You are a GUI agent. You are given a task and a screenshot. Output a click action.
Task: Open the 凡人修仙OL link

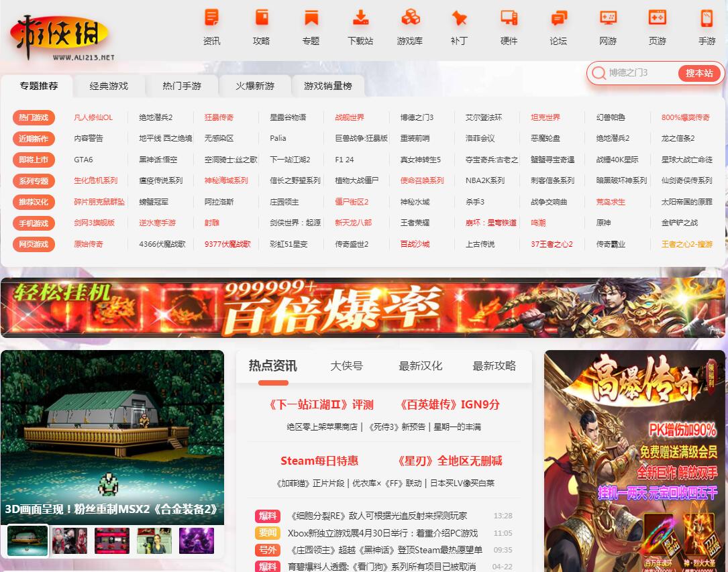pos(93,117)
